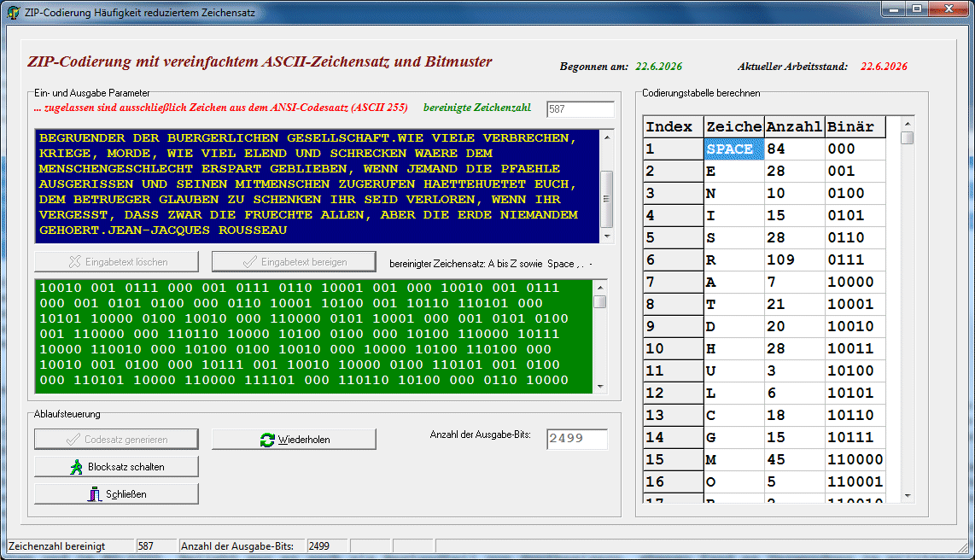Click the application icon in the title bar
975x560 pixels.
click(x=13, y=13)
